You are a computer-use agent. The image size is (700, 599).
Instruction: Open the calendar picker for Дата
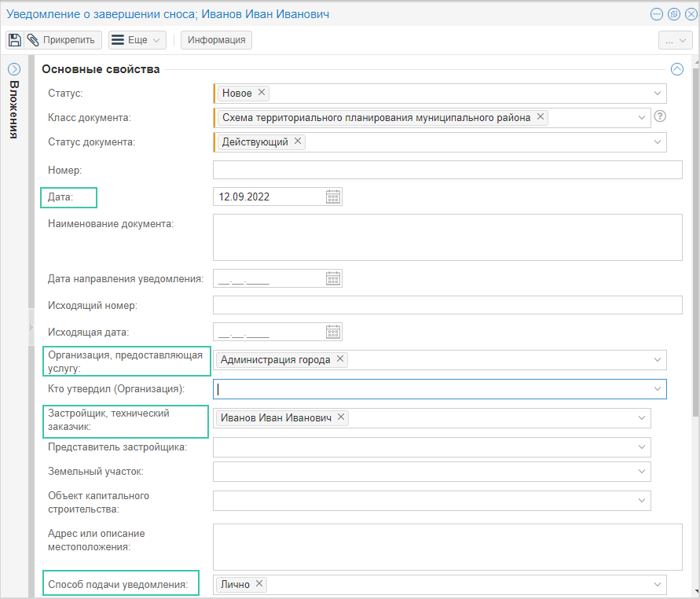(x=332, y=197)
